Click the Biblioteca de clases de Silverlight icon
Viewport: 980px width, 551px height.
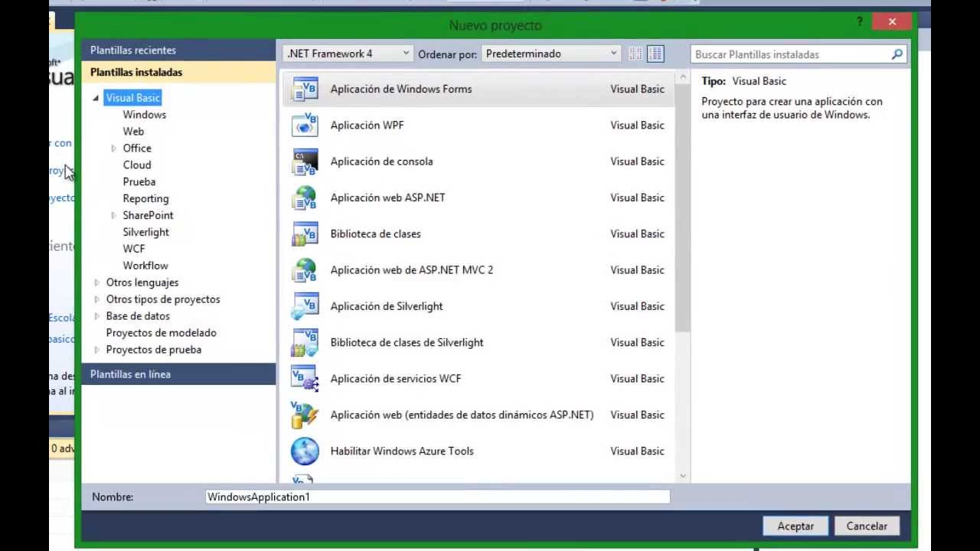click(305, 343)
